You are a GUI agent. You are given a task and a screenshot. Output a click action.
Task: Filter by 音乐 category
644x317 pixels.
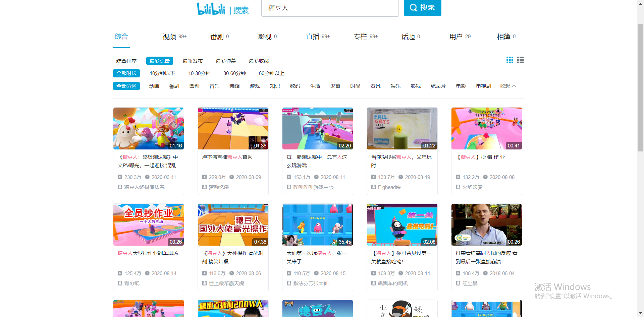214,86
